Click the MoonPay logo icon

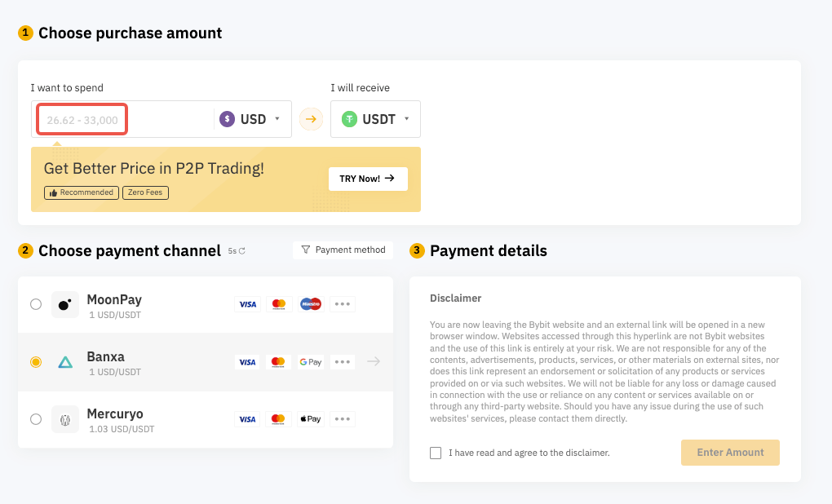tap(64, 304)
